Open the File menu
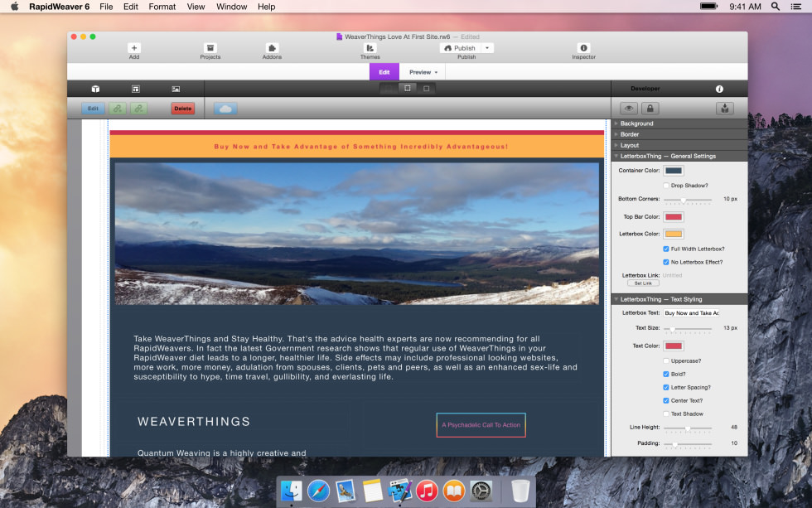Screen dimensions: 812x508 (x=106, y=7)
